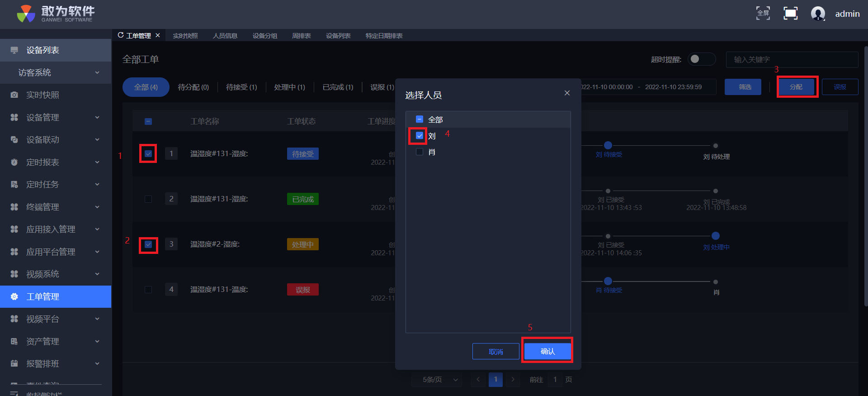The height and width of the screenshot is (396, 868).
Task: Toggle the 全部 checkbox in the dialog
Action: pyautogui.click(x=420, y=119)
